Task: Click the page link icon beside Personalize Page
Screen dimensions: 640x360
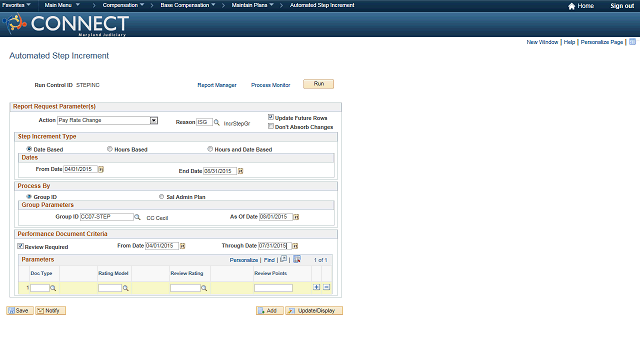Action: click(x=632, y=42)
